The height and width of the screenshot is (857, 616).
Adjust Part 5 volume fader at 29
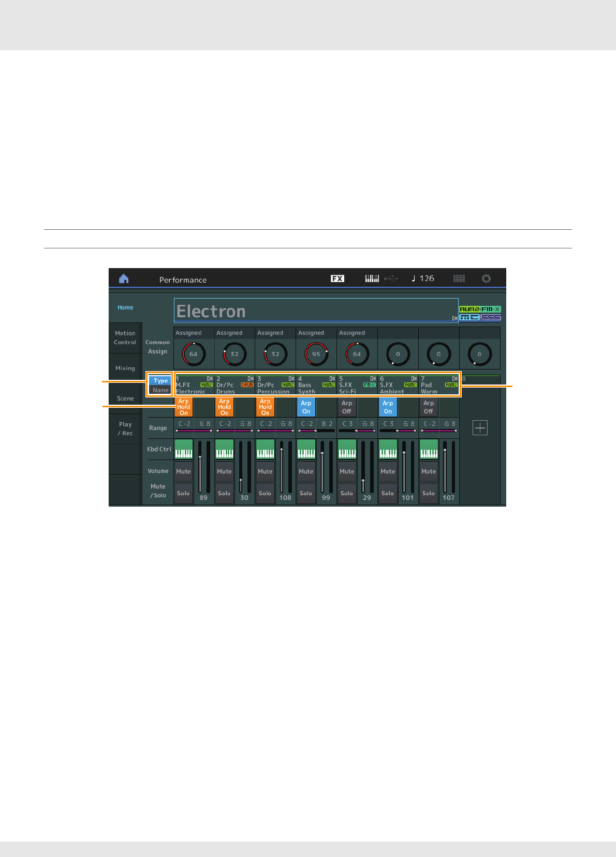[x=363, y=467]
